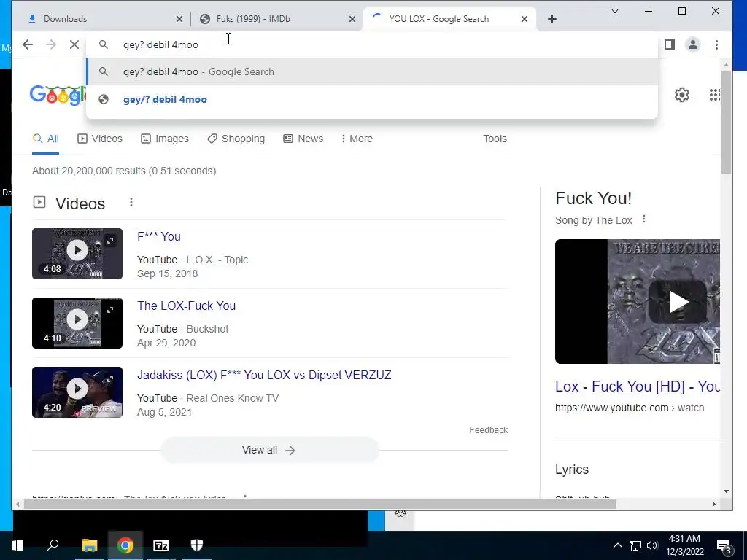The height and width of the screenshot is (560, 747).
Task: Select 'gey? debil 4moo - Google Search' suggestion
Action: [x=372, y=72]
